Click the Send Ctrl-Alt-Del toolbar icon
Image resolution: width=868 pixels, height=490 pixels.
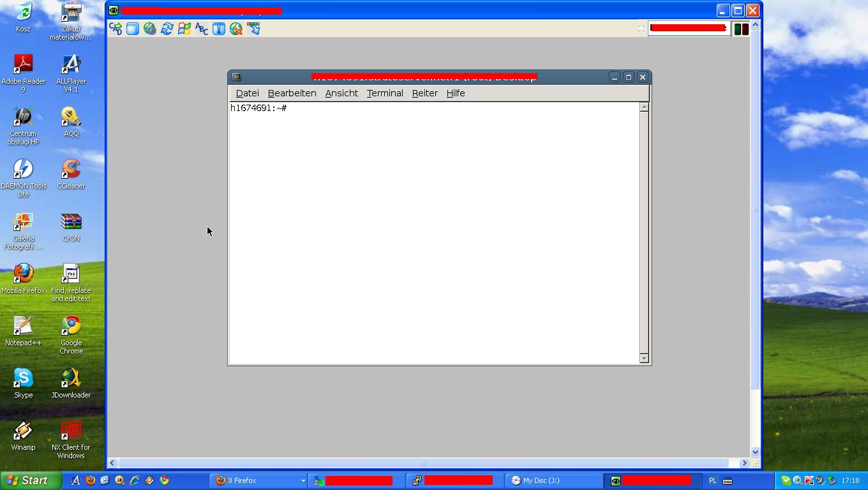coord(116,29)
